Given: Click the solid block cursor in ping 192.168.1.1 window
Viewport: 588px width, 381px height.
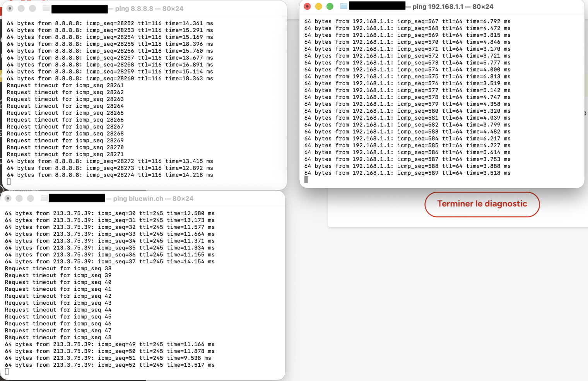Looking at the screenshot, I should tap(306, 180).
